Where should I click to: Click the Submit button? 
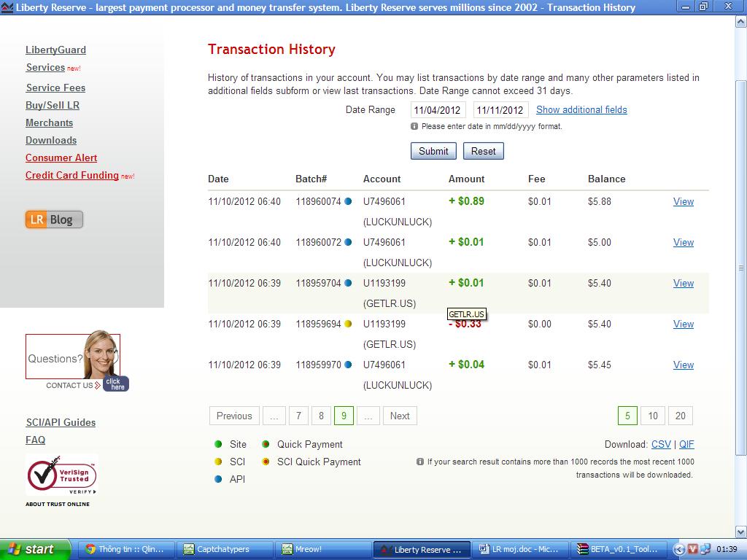433,151
